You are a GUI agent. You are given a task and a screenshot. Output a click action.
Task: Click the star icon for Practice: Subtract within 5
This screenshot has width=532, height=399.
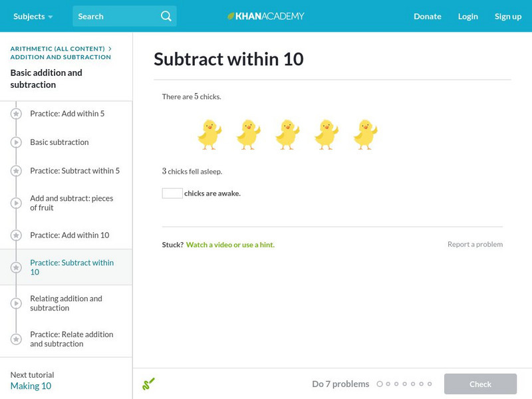click(x=15, y=170)
